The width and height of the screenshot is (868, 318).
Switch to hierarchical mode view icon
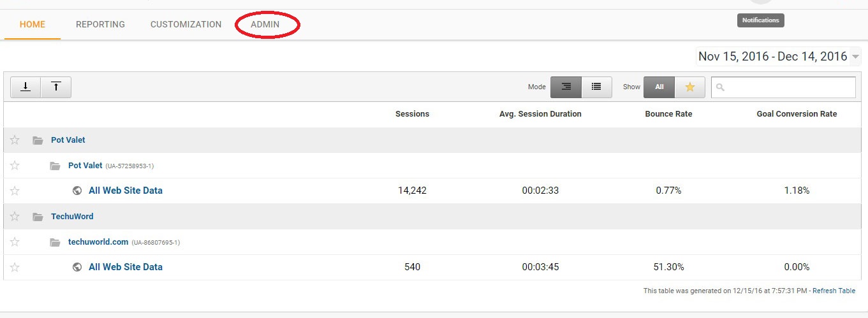click(566, 87)
